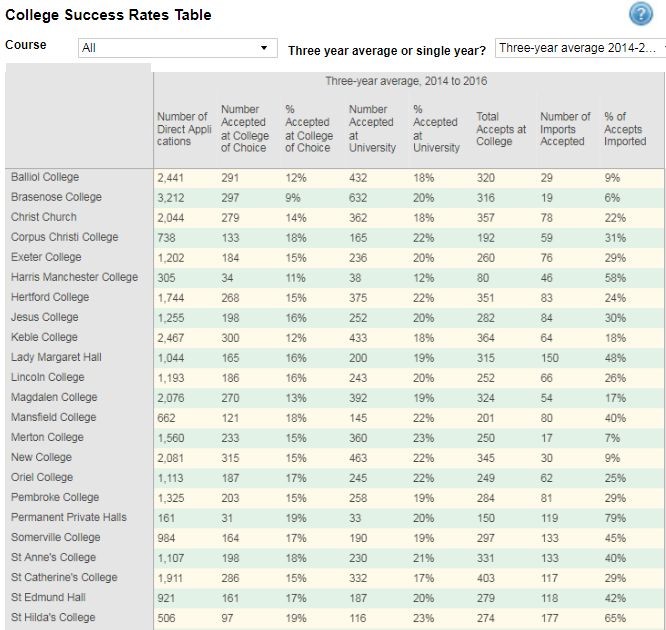Select the Harris Manchester College row

click(75, 277)
